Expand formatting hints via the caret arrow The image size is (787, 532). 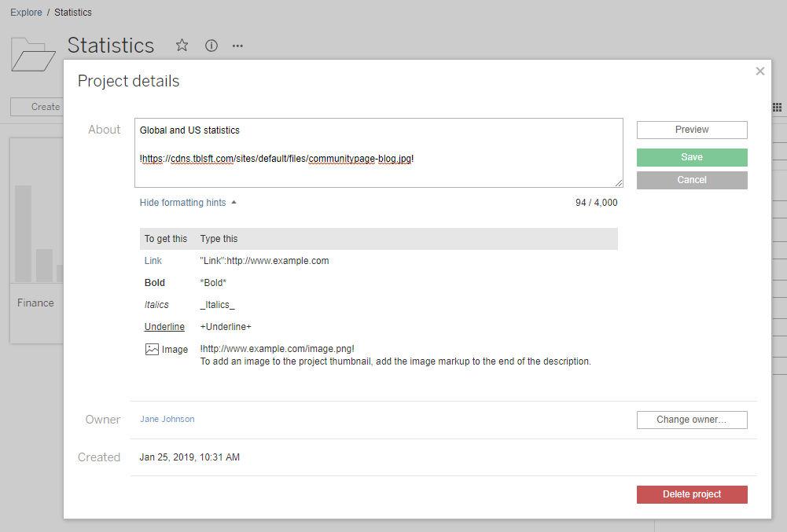click(232, 201)
